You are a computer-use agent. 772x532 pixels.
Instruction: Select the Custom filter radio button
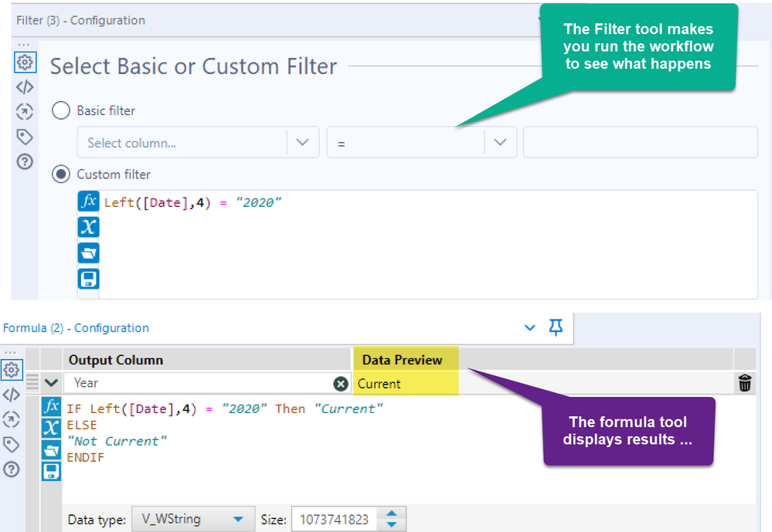(x=61, y=175)
